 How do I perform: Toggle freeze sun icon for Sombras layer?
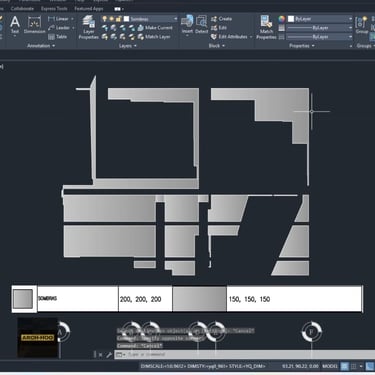point(111,19)
